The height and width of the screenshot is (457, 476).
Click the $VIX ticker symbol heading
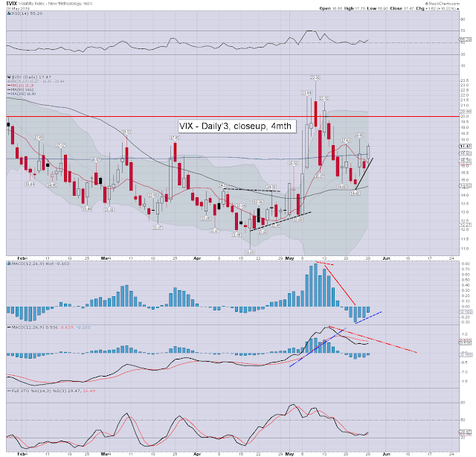(x=12, y=3)
